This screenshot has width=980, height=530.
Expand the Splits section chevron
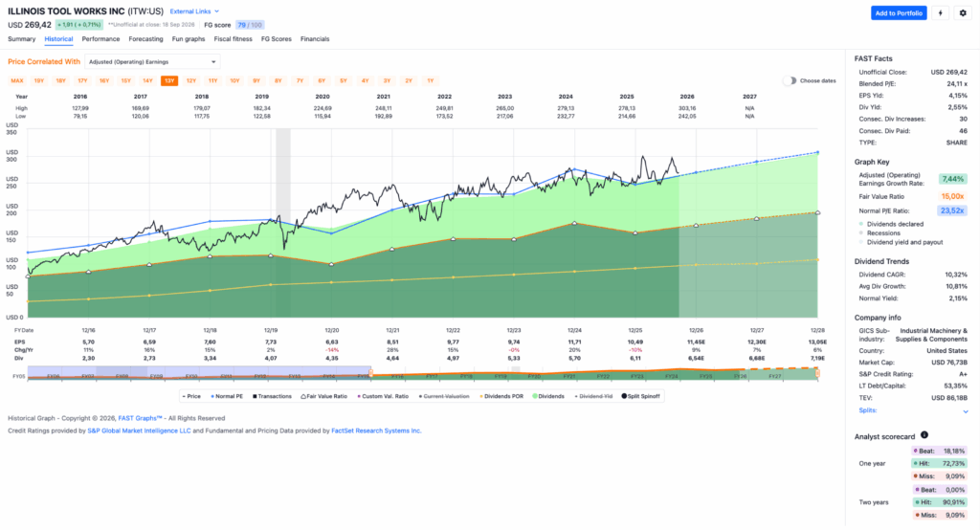coord(966,411)
